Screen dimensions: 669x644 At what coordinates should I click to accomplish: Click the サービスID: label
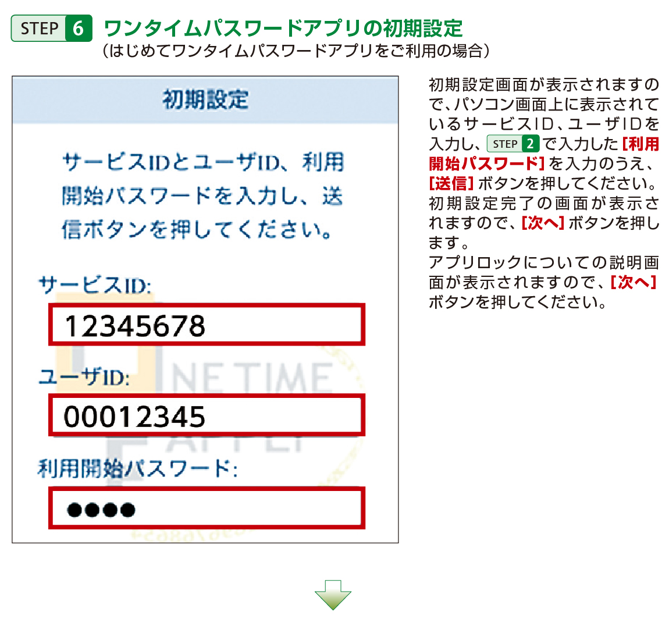[95, 286]
